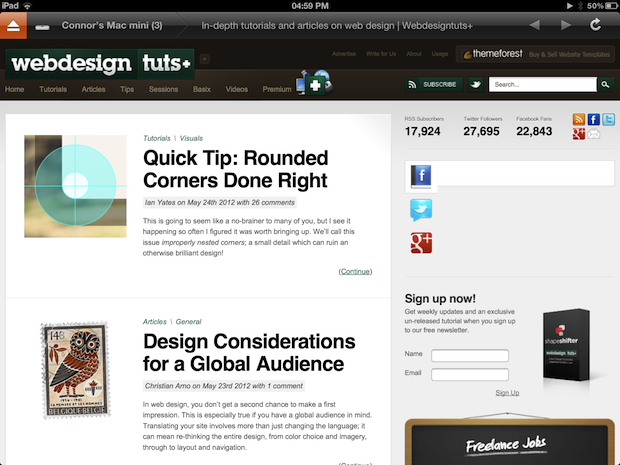Click the Advertise link
620x465 pixels.
pos(344,54)
